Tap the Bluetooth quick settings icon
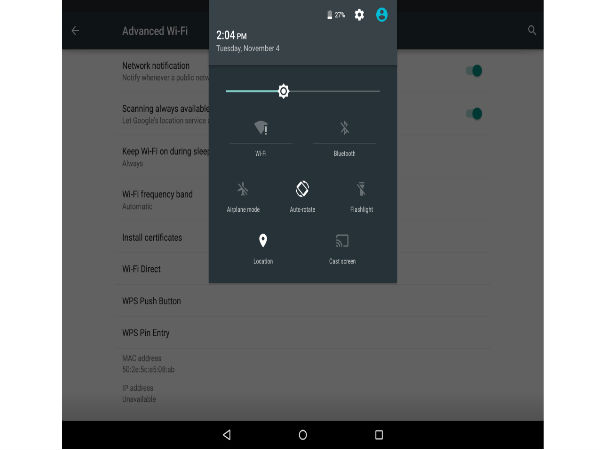Viewport: 600px width, 450px height. [x=344, y=128]
